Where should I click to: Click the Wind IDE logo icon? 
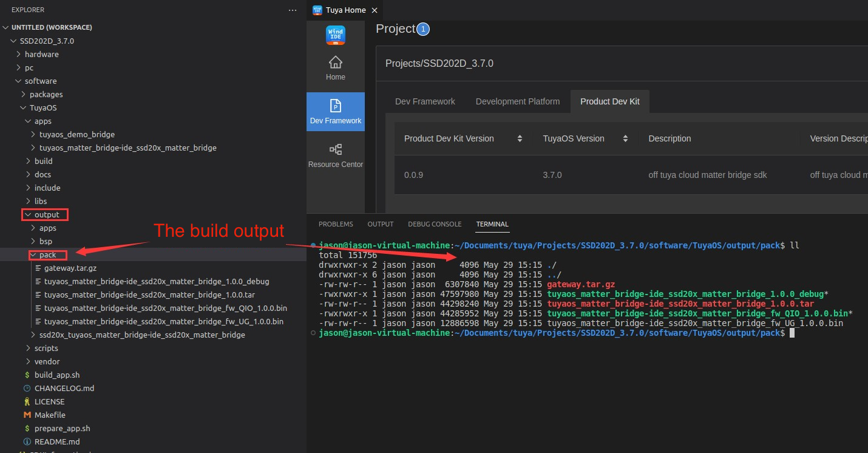click(x=336, y=35)
